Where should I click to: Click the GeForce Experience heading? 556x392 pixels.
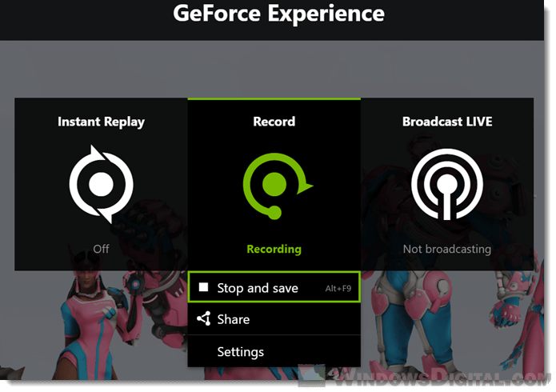click(278, 14)
